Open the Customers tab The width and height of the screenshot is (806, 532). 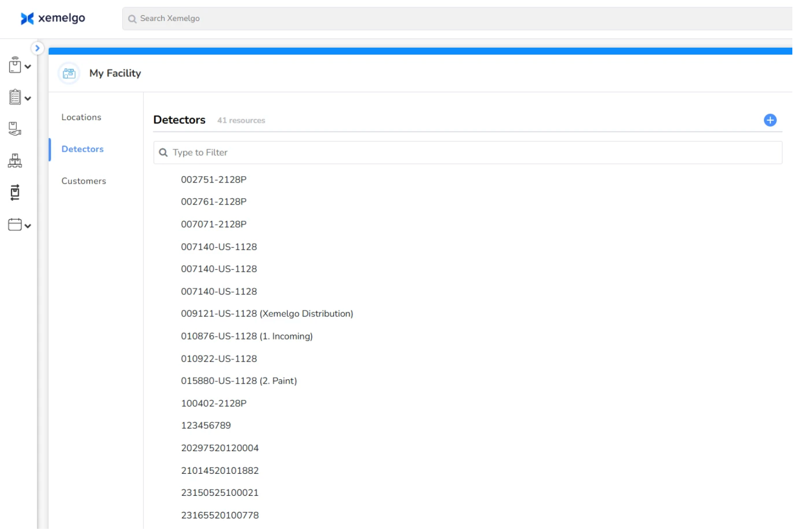coord(83,181)
